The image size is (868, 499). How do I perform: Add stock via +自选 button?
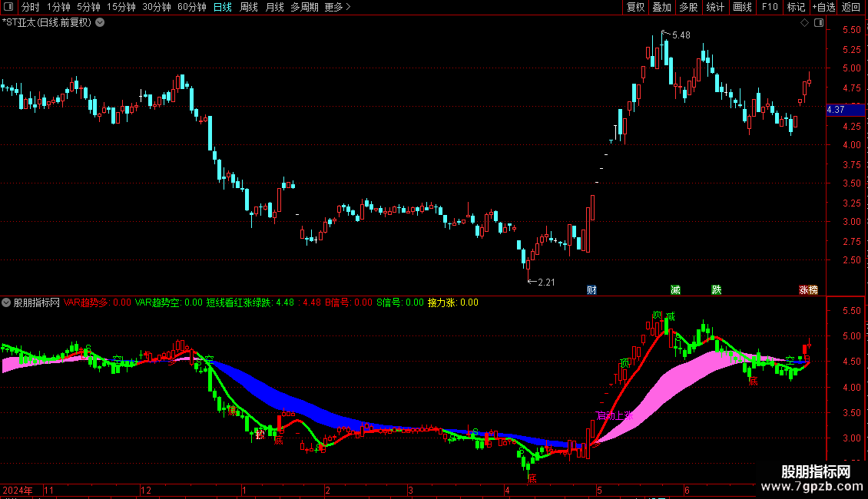(x=823, y=7)
